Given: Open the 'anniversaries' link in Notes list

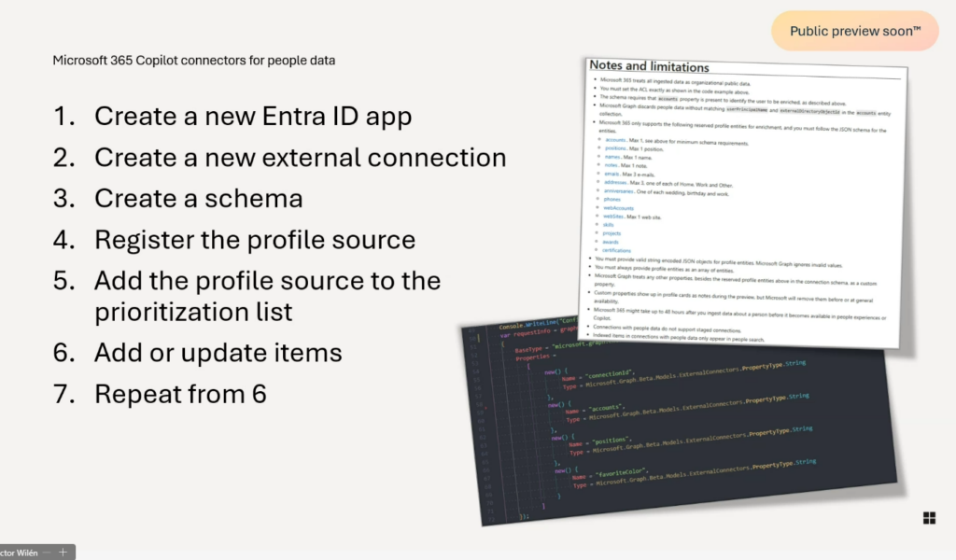Looking at the screenshot, I should [618, 191].
